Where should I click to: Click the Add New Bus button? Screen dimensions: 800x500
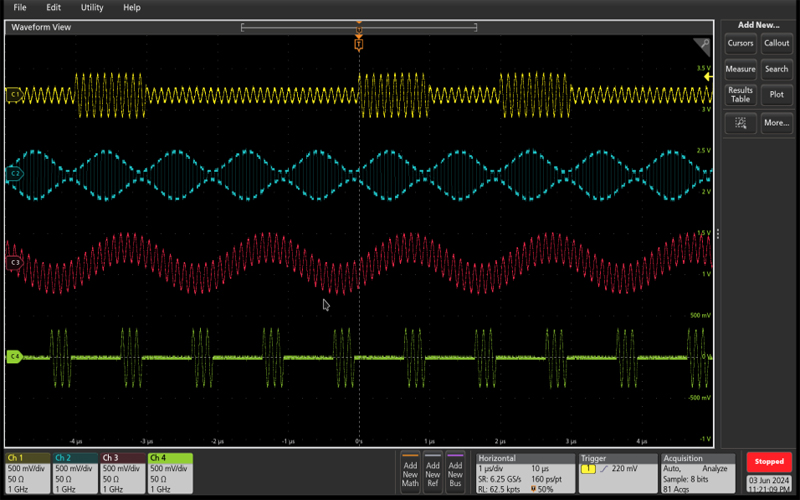(456, 471)
